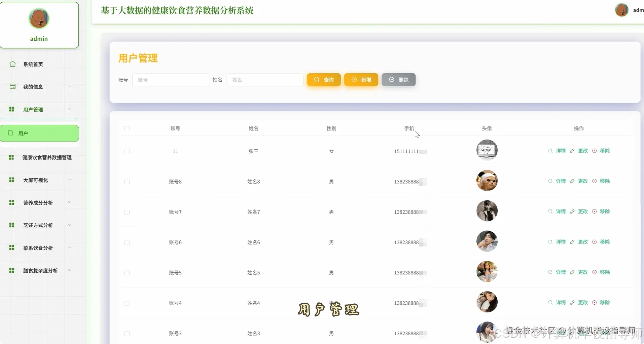Click the 移除 circle icon for 账号5

click(x=595, y=272)
